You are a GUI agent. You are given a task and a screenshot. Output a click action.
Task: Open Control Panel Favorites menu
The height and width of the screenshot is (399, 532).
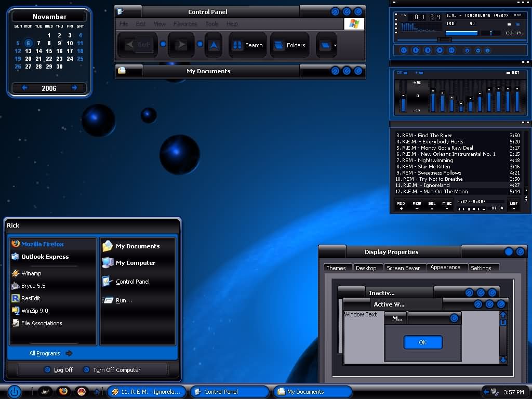point(185,24)
